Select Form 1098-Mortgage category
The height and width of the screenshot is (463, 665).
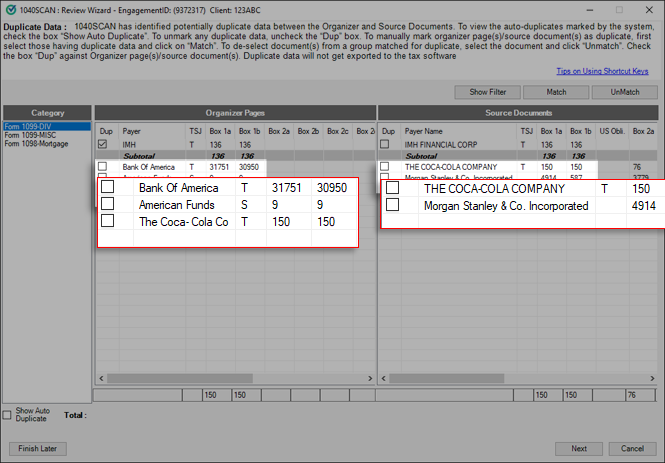[36, 144]
